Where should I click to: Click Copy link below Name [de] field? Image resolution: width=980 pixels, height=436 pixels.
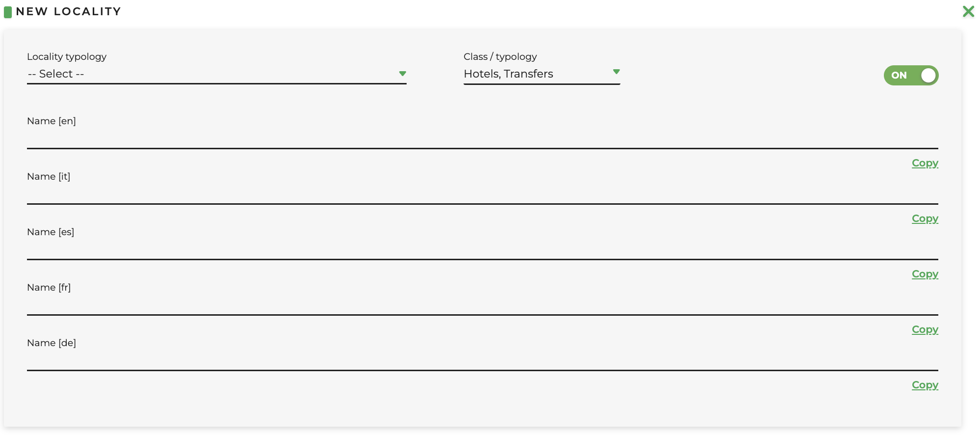[925, 385]
